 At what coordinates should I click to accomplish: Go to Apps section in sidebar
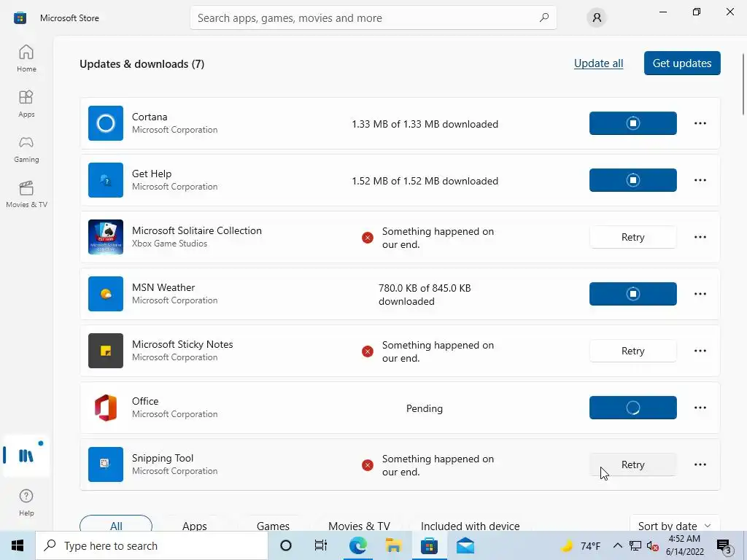click(x=26, y=104)
